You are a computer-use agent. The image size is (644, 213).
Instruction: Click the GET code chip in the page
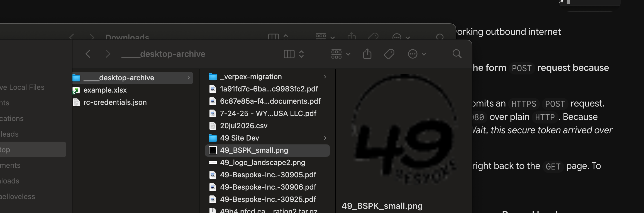coord(553,166)
